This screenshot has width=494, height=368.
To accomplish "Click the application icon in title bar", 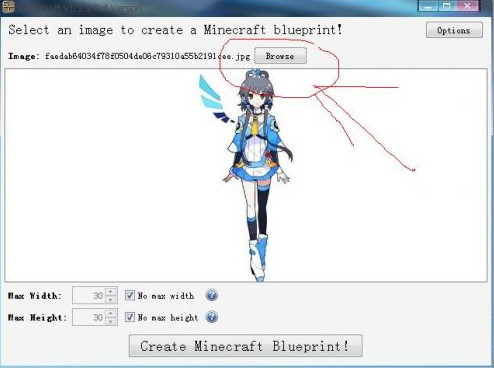I will [x=8, y=7].
